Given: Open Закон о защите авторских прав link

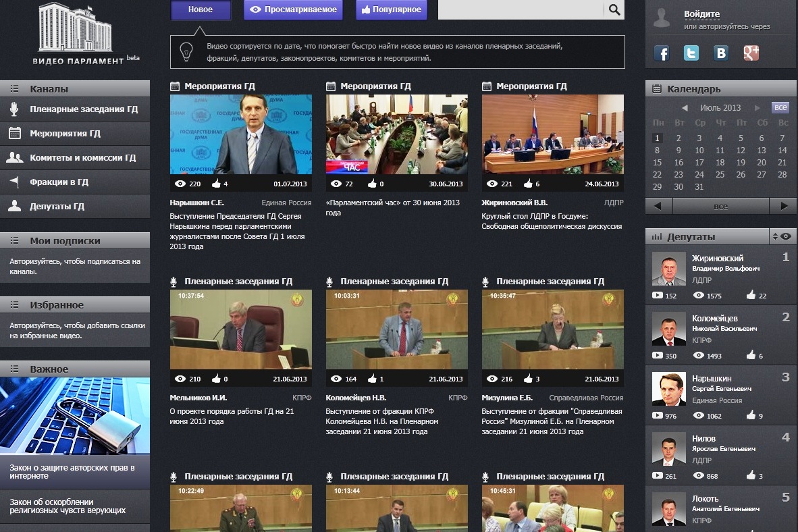Looking at the screenshot, I should coord(75,471).
